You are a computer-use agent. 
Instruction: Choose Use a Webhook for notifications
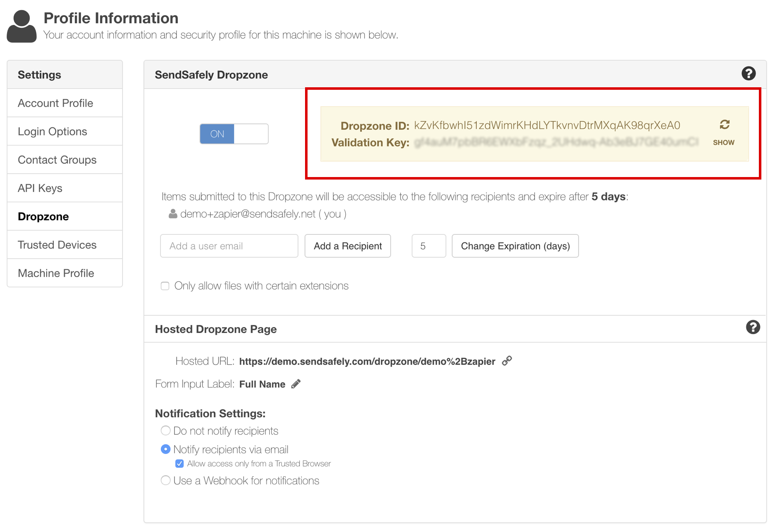point(165,480)
